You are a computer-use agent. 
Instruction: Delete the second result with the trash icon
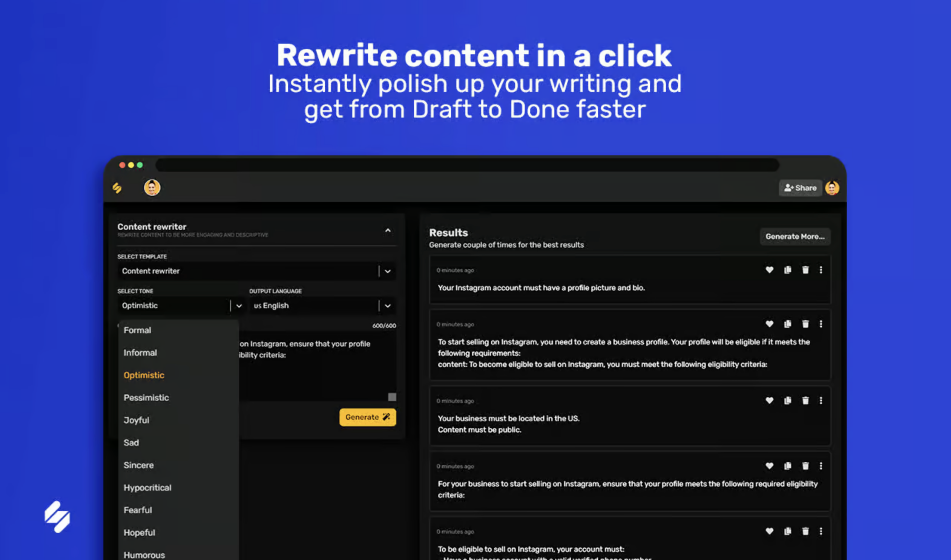click(x=806, y=324)
